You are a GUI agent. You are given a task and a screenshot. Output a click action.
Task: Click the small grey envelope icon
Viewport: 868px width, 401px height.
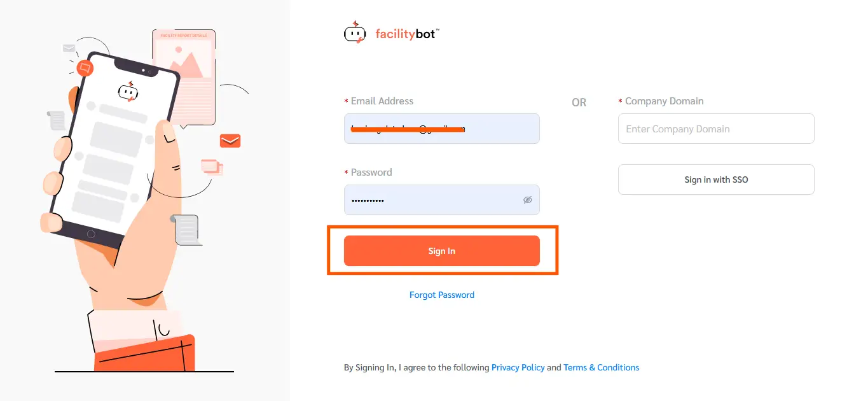(69, 48)
